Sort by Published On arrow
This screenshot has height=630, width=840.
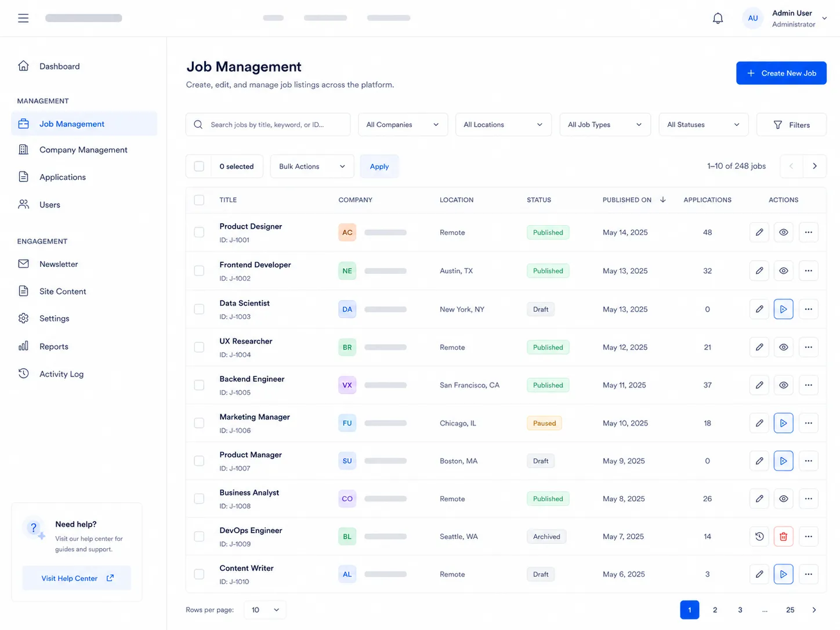coord(663,200)
